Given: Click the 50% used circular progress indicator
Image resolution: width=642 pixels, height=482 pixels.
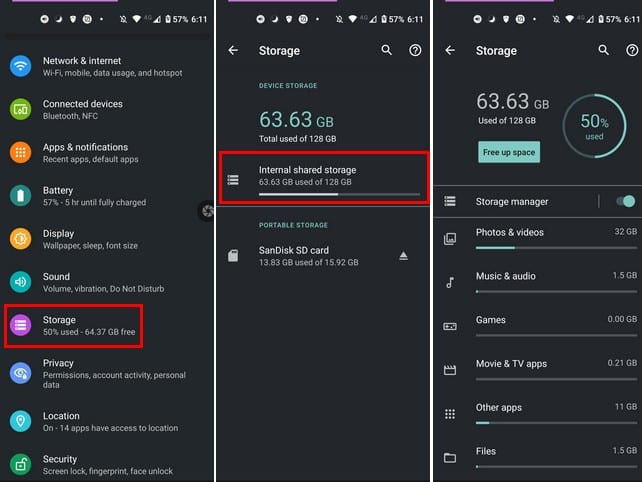Looking at the screenshot, I should (x=595, y=127).
